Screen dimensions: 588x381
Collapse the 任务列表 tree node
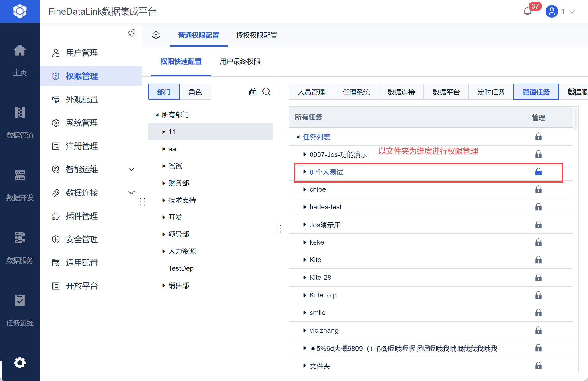tap(298, 137)
